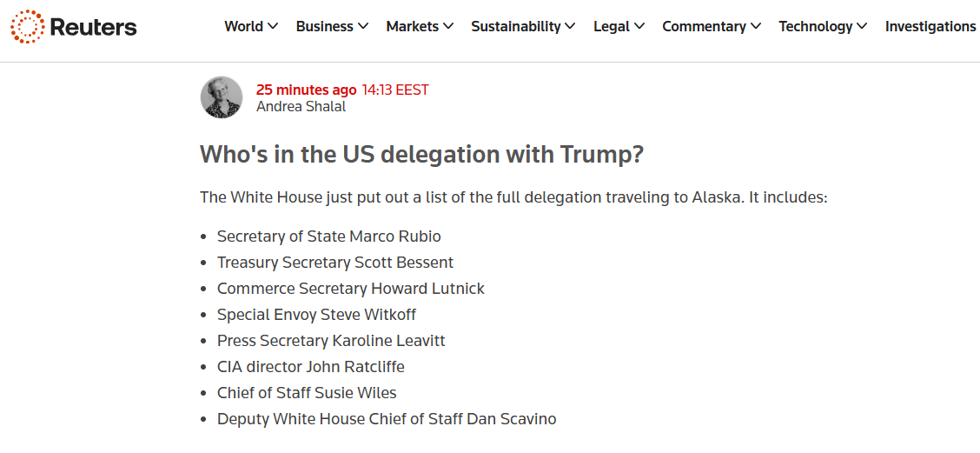
Task: Expand the Legal section chevron
Action: point(639,27)
